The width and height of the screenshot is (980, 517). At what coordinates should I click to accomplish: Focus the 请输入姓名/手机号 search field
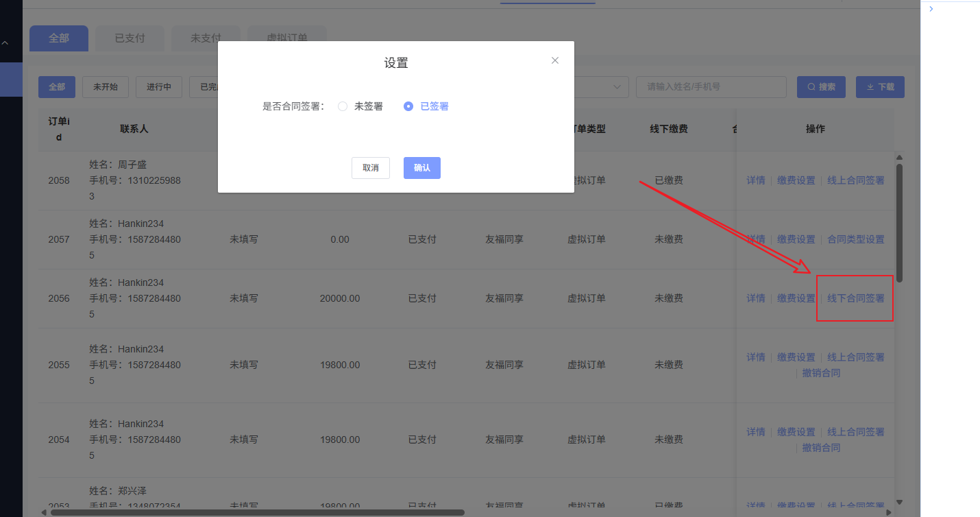click(x=711, y=87)
